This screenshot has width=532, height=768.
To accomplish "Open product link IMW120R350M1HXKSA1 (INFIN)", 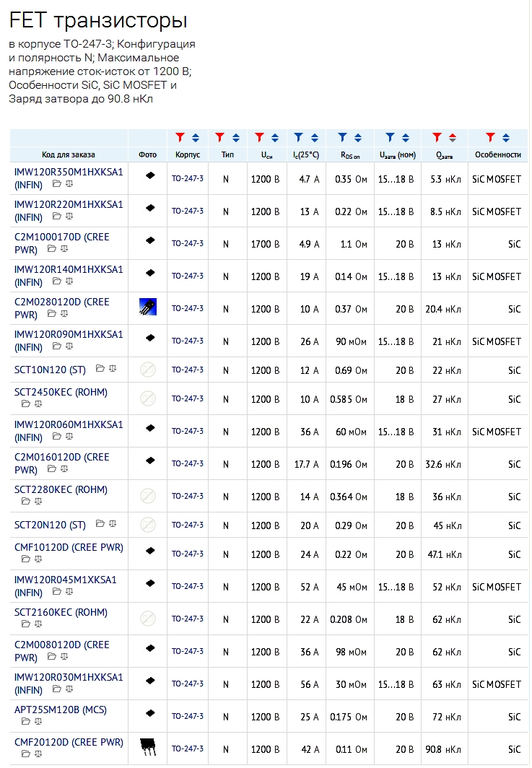I will click(x=69, y=178).
